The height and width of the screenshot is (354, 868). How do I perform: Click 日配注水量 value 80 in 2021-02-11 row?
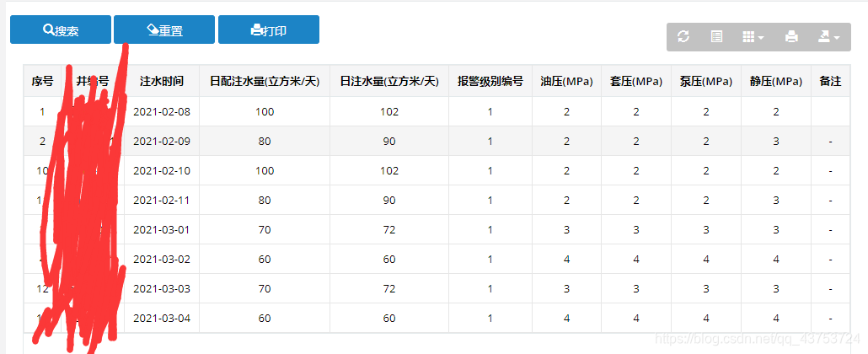point(265,200)
